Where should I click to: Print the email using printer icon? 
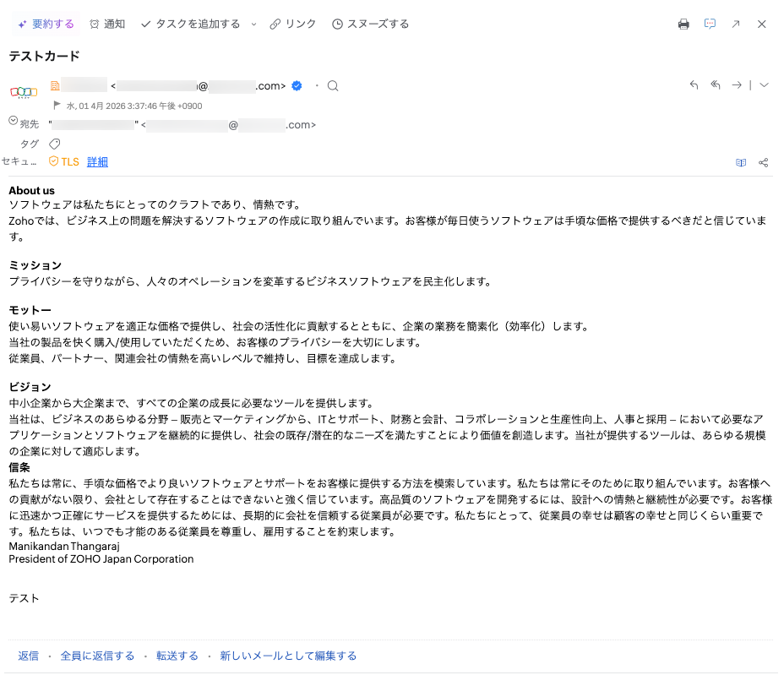pyautogui.click(x=683, y=24)
